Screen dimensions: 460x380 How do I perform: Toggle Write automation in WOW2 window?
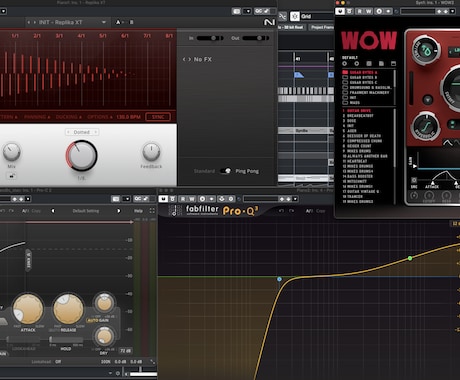368,11
